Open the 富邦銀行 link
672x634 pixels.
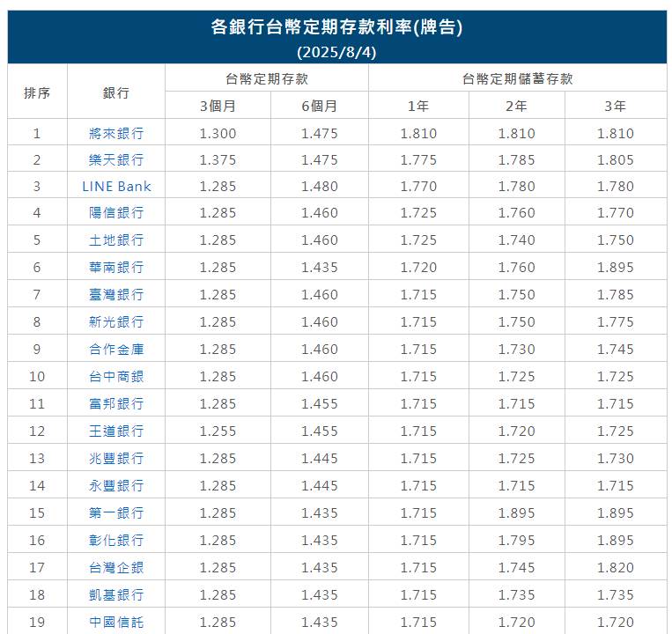(x=116, y=404)
